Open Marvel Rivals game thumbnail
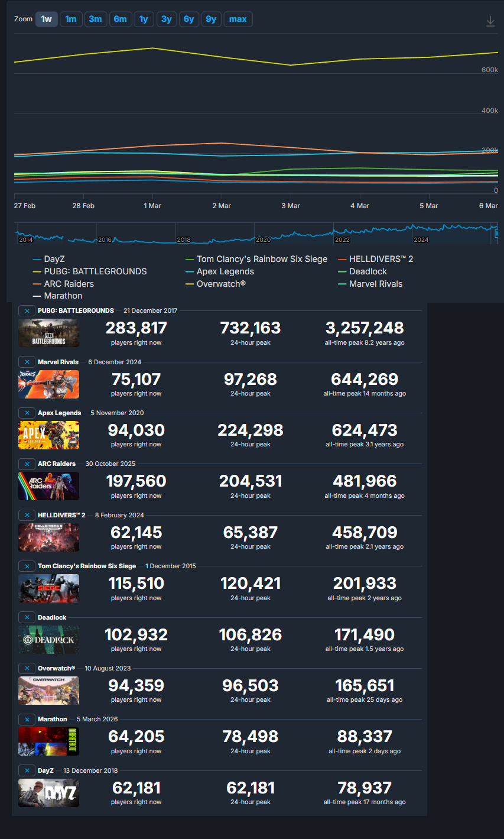The image size is (504, 839). [49, 384]
